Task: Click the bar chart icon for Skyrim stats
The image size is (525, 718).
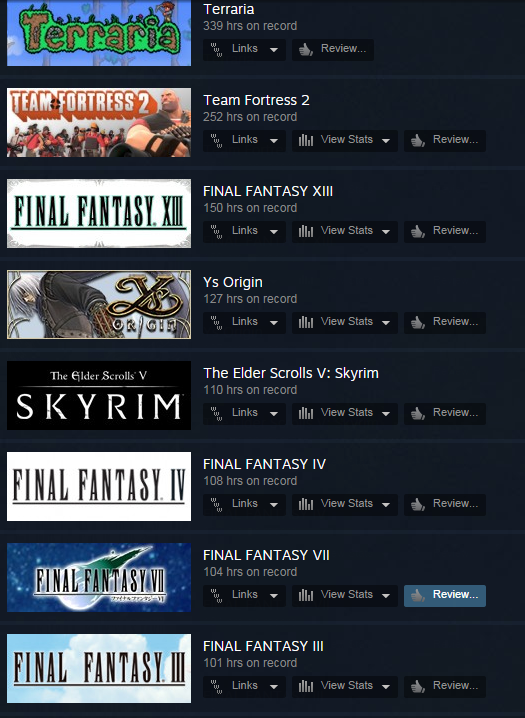Action: click(306, 413)
